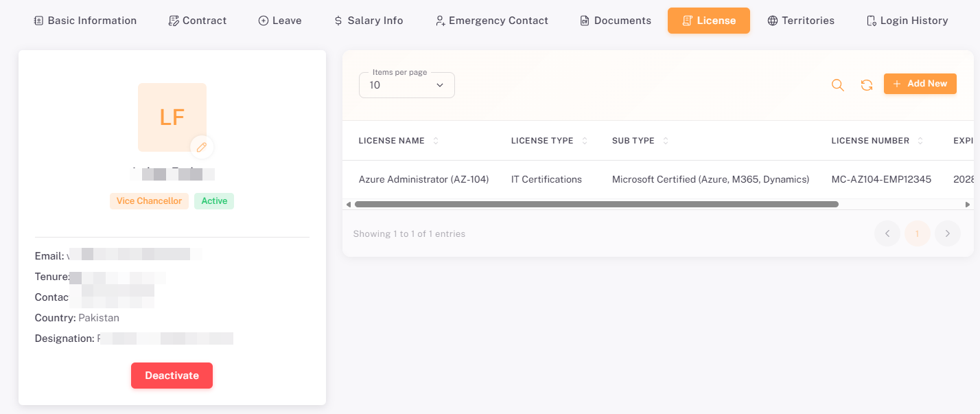Image resolution: width=980 pixels, height=414 pixels.
Task: Click the LF avatar thumbnail
Action: (172, 117)
